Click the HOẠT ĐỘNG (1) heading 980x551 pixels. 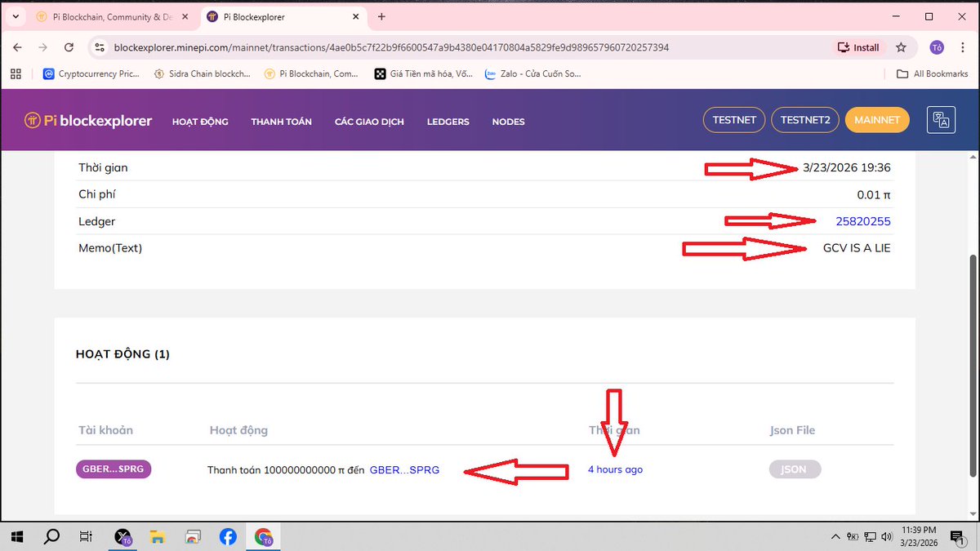pyautogui.click(x=122, y=354)
